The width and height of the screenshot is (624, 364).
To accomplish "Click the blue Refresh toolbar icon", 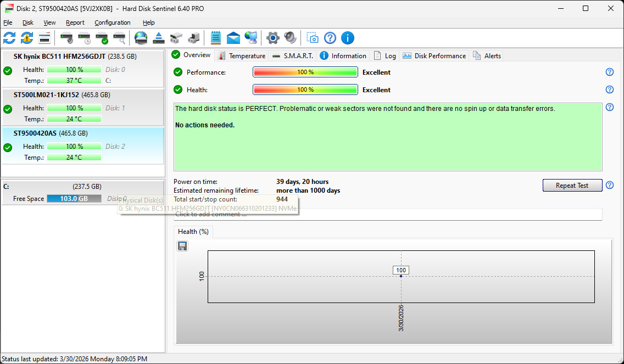I will [x=9, y=38].
